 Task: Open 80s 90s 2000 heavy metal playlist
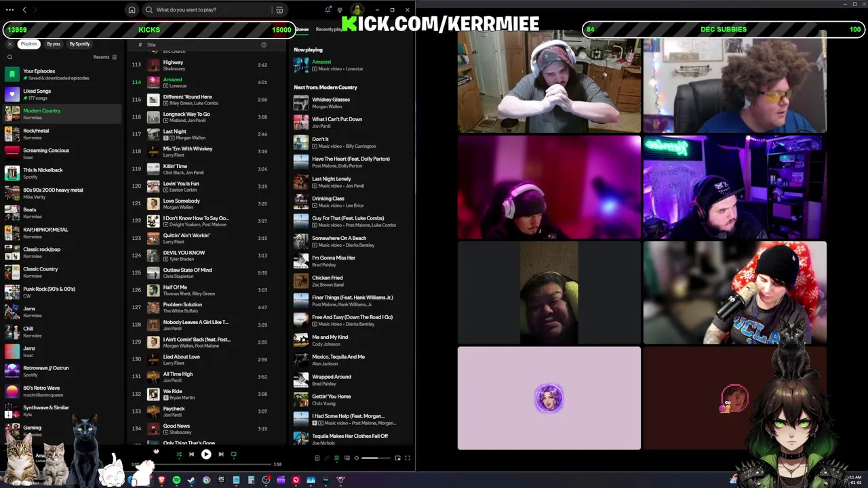point(62,193)
